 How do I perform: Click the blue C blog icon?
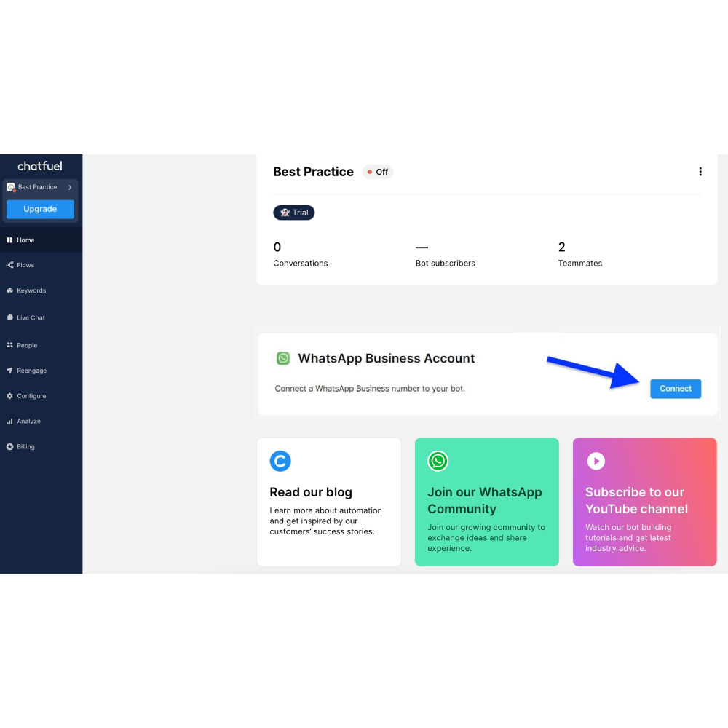280,461
